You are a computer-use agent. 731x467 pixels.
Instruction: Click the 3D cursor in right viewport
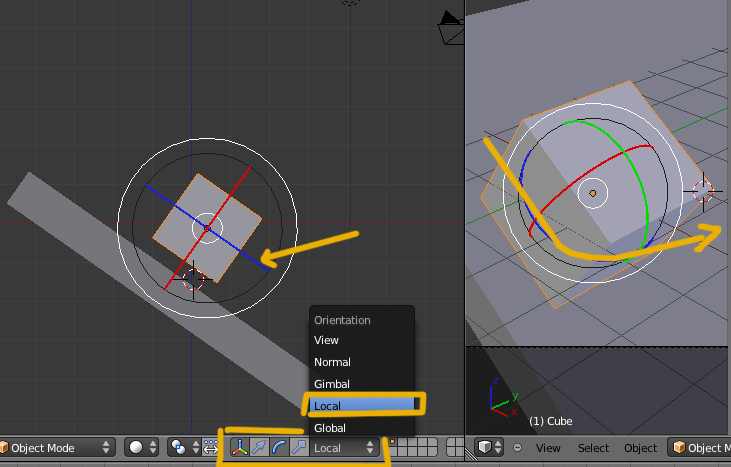point(703,191)
